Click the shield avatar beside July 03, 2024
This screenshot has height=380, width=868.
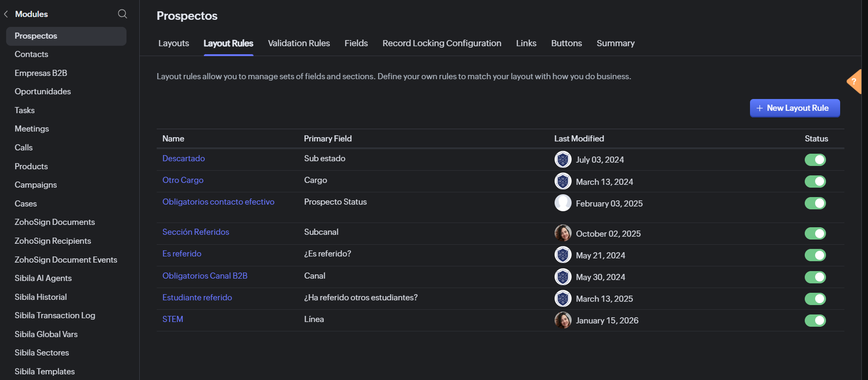coord(563,160)
